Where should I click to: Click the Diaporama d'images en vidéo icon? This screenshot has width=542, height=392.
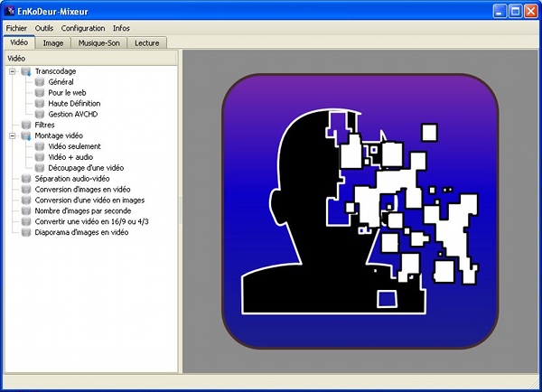coord(26,232)
